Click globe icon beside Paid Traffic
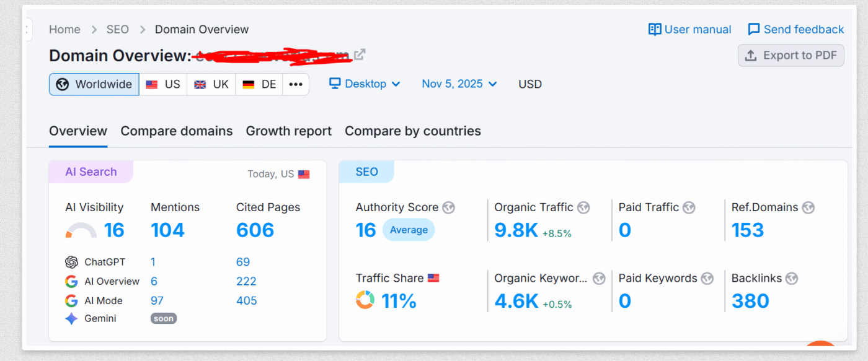Screen dimensions: 868x361 689,207
